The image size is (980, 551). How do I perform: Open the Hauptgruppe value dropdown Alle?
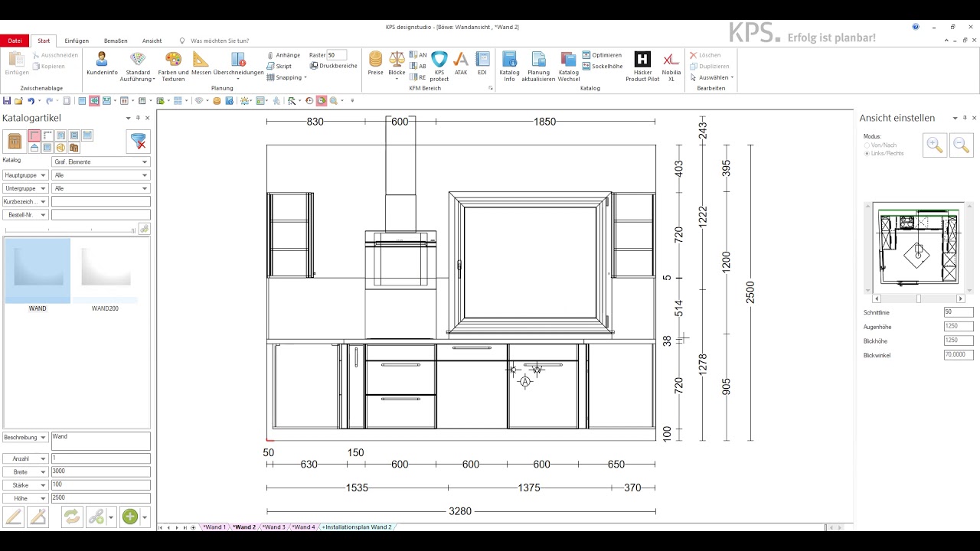[100, 175]
